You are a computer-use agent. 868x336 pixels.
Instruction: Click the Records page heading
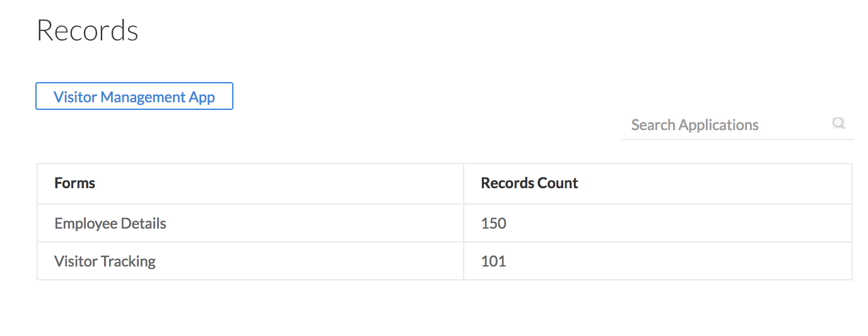coord(88,31)
